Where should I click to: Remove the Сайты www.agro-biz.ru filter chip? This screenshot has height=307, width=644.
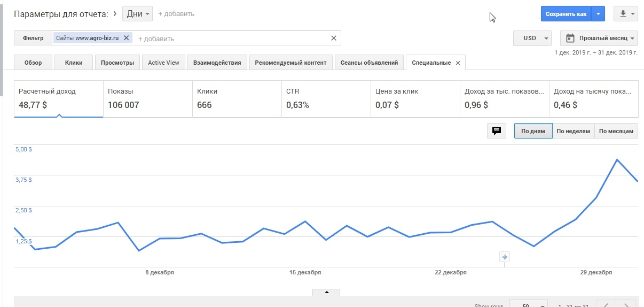[x=126, y=38]
